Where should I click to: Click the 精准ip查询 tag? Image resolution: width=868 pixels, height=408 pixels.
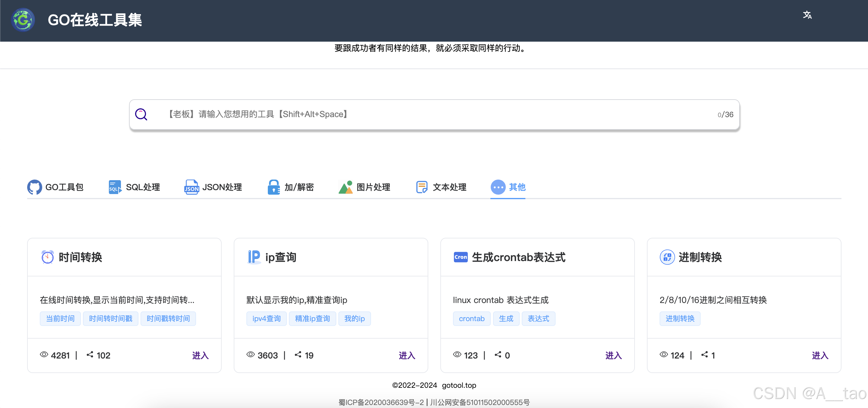(312, 319)
